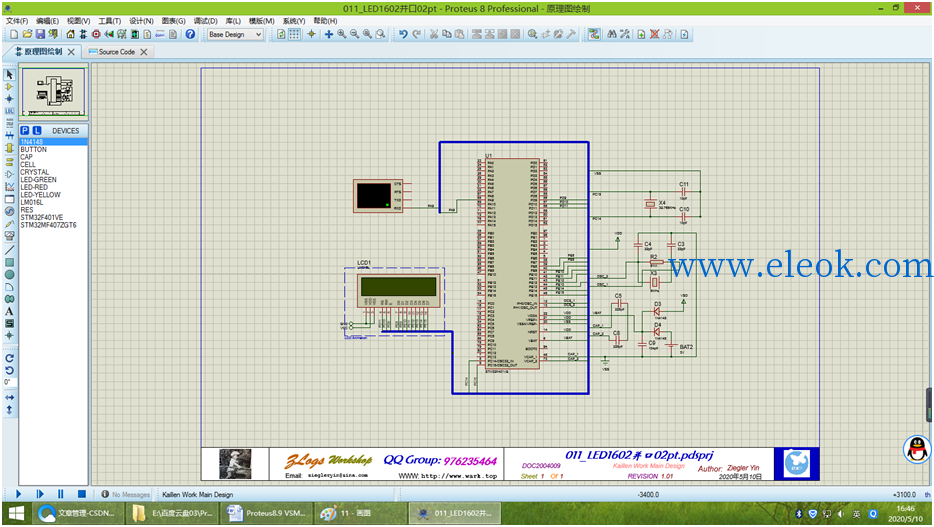Open a project file from toolbar
The width and height of the screenshot is (934, 527).
pyautogui.click(x=27, y=35)
